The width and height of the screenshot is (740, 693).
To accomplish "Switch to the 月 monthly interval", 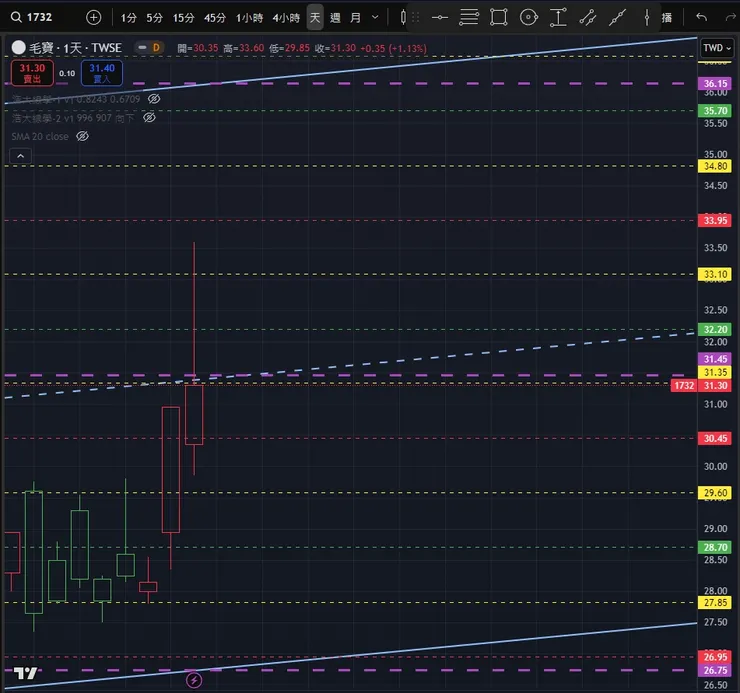I will [x=355, y=18].
